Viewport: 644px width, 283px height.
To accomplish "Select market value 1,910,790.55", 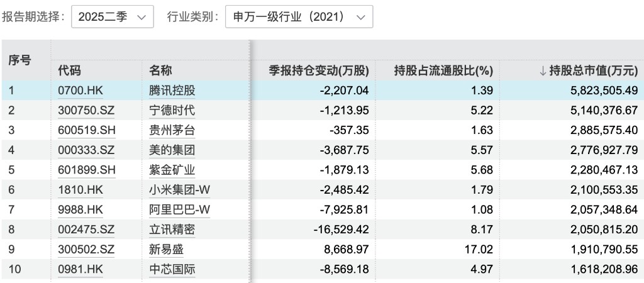I will [604, 249].
